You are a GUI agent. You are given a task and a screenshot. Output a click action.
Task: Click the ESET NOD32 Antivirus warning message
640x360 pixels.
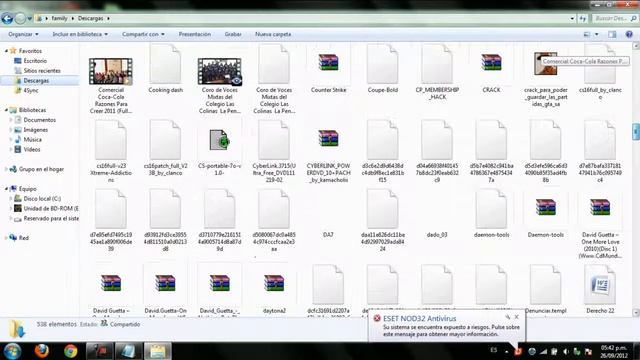[x=451, y=331]
